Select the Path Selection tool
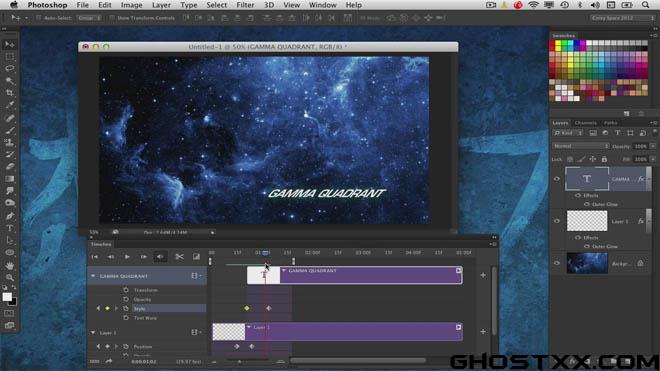660x371 pixels. point(10,240)
